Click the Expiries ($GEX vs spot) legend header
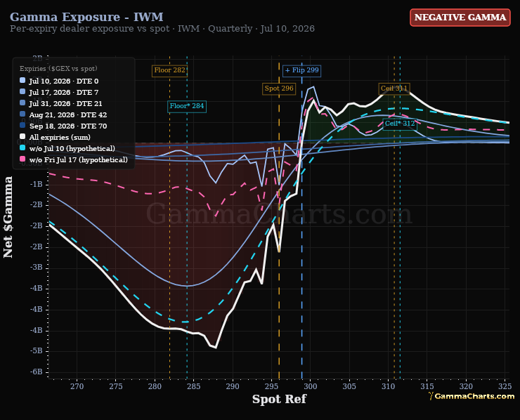The height and width of the screenshot is (420, 520). click(58, 69)
